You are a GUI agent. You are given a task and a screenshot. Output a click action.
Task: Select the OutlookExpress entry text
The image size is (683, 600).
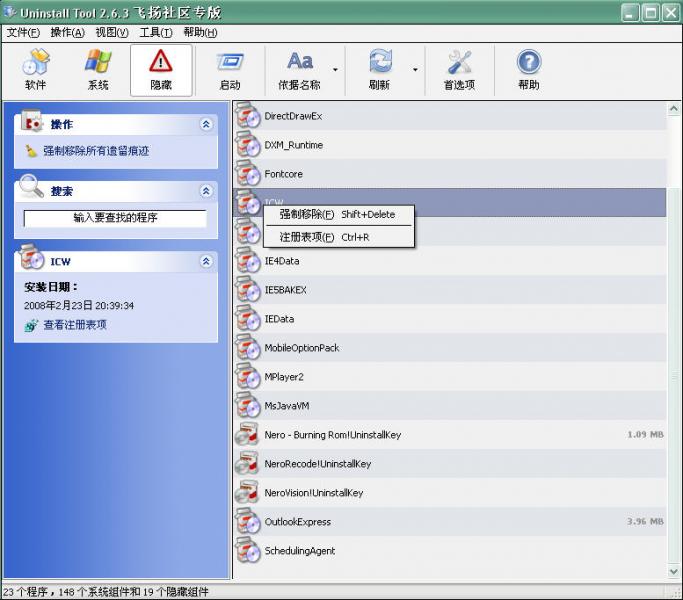(298, 522)
